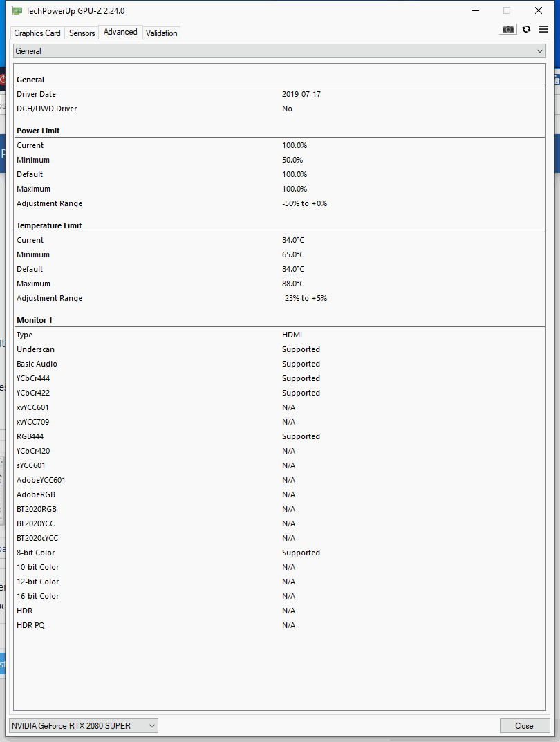
Task: Open the Validation tab
Action: 161,33
